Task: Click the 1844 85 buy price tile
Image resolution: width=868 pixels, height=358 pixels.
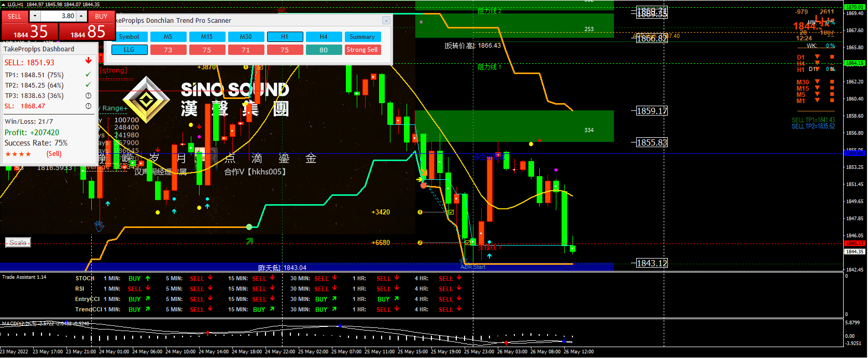Action: click(x=87, y=32)
